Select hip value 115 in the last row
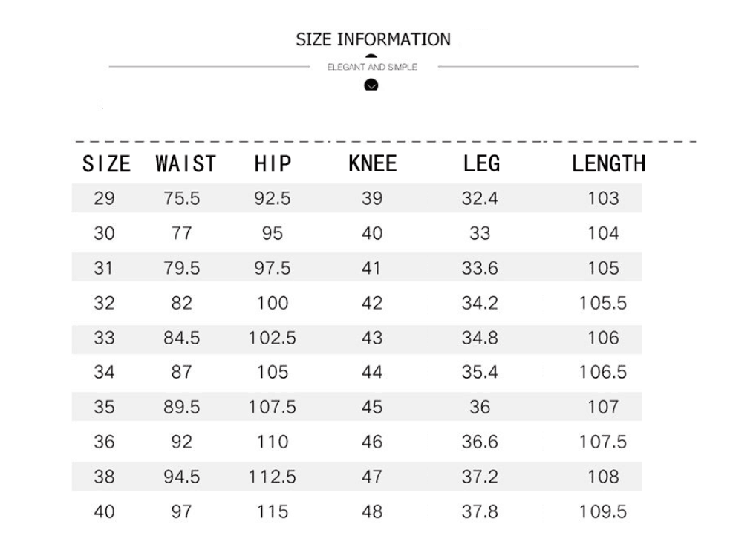Image resolution: width=756 pixels, height=556 pixels. coord(272,511)
